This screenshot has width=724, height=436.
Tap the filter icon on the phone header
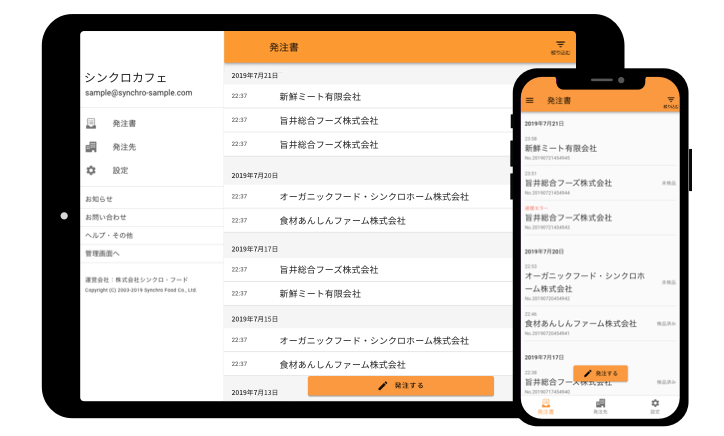(x=671, y=99)
